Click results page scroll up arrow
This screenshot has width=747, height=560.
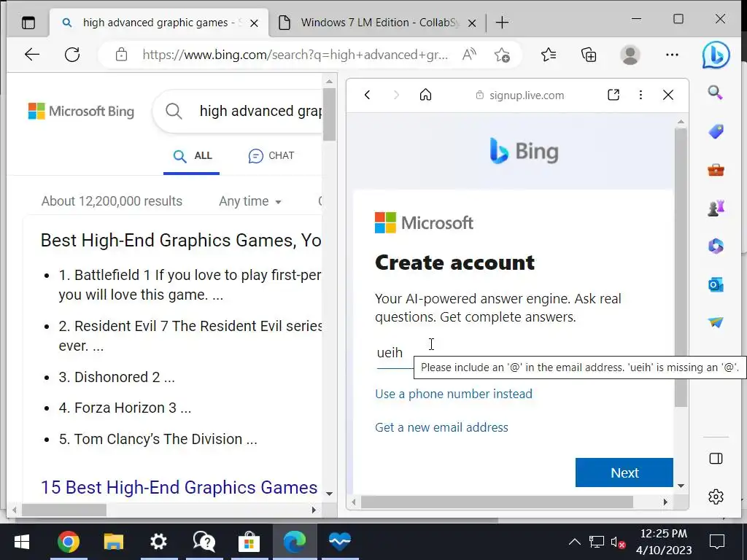click(x=329, y=82)
